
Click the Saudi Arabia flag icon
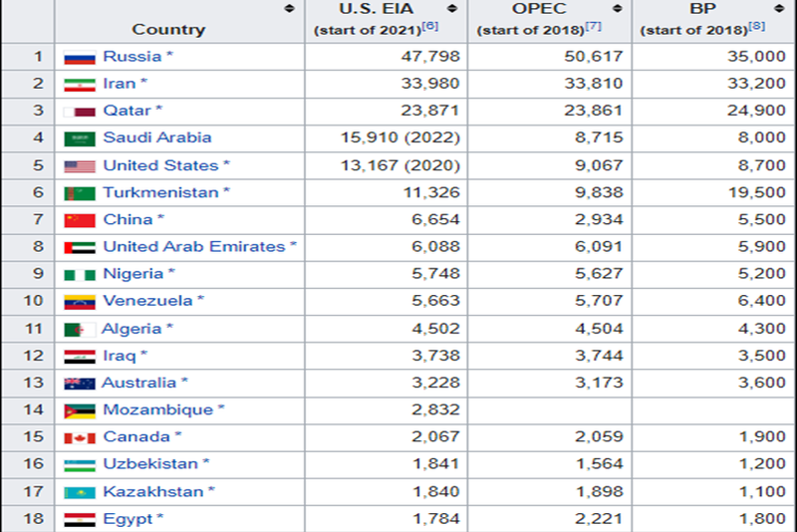[x=79, y=138]
